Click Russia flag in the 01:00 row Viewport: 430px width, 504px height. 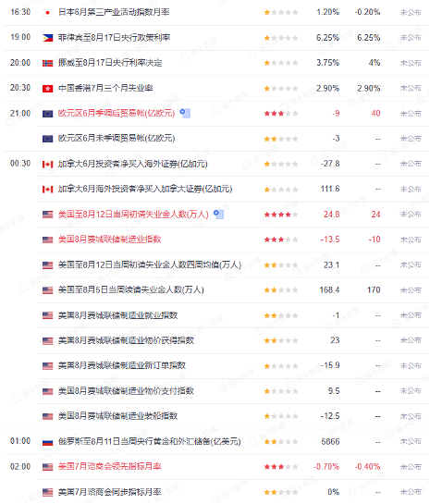pos(47,442)
